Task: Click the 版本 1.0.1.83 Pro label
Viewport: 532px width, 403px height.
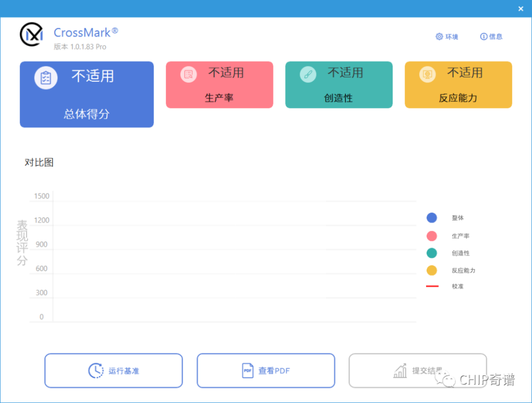Action: (80, 47)
